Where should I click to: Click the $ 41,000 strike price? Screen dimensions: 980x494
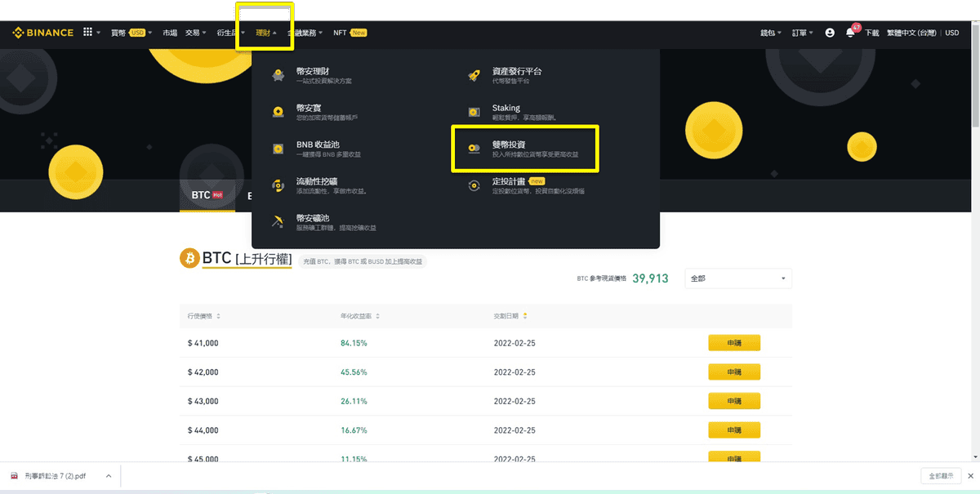tap(203, 343)
